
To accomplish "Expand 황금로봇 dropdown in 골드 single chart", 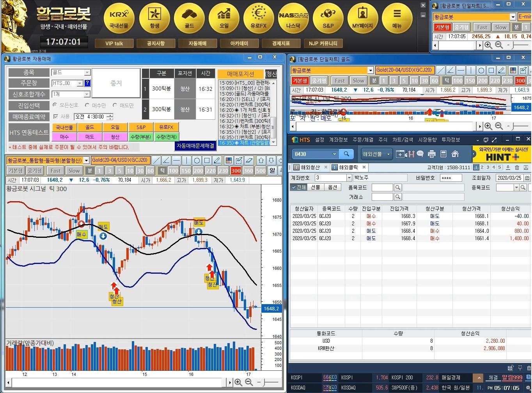I will coord(371,70).
